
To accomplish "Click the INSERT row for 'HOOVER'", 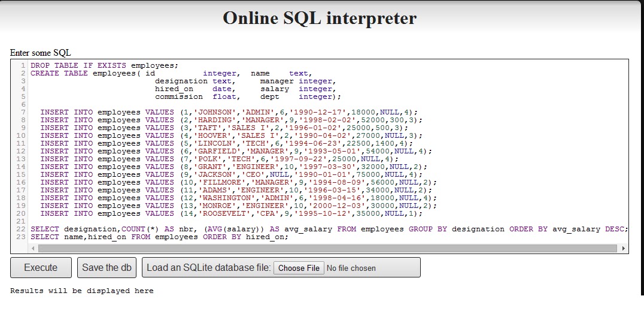I will point(231,135).
